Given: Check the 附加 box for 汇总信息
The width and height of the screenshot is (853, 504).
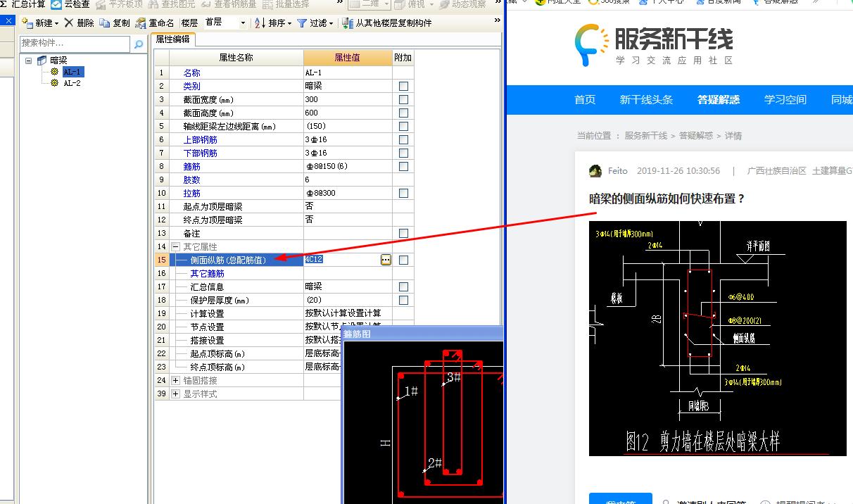Looking at the screenshot, I should coord(403,286).
